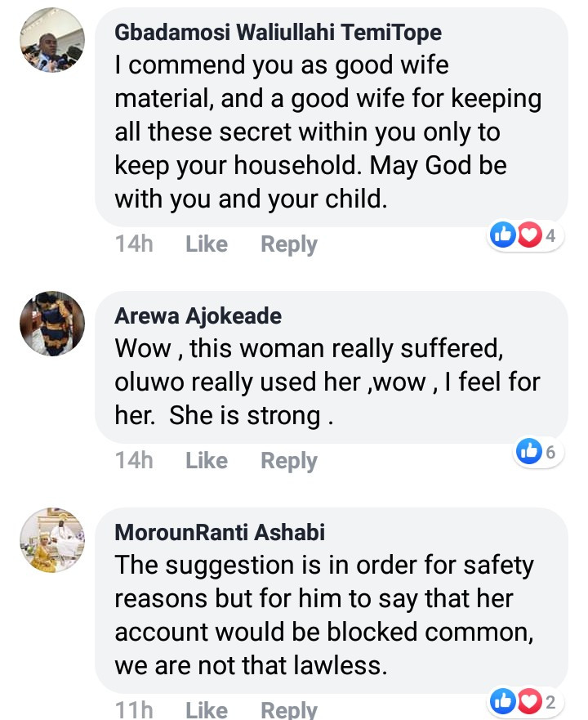Click the Arewa Ajokeade name link

click(x=198, y=315)
